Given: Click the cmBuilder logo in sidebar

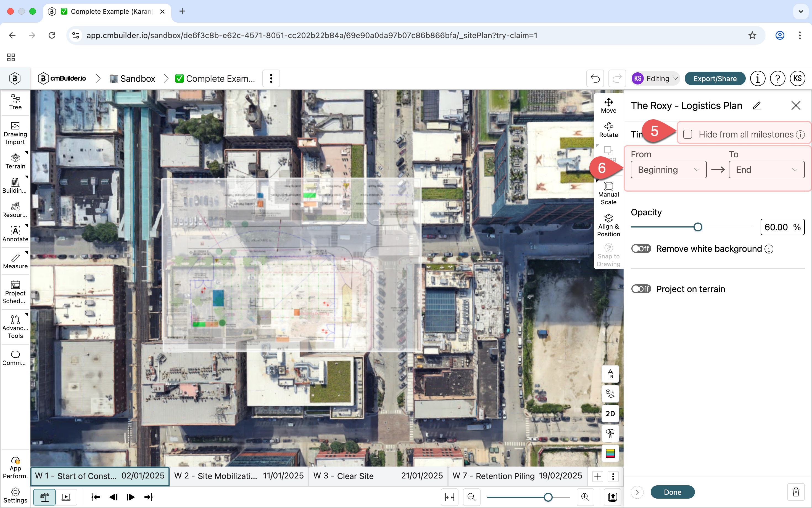Looking at the screenshot, I should coord(15,79).
